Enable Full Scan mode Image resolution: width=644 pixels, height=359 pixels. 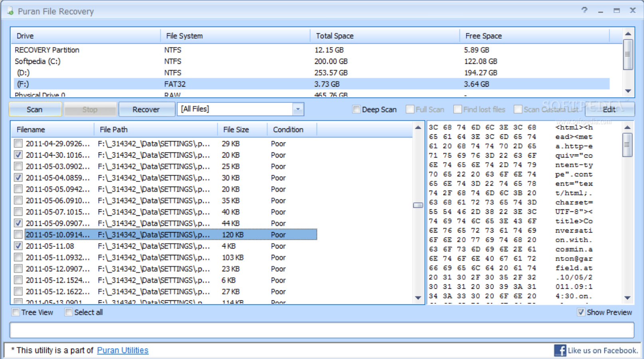point(410,109)
